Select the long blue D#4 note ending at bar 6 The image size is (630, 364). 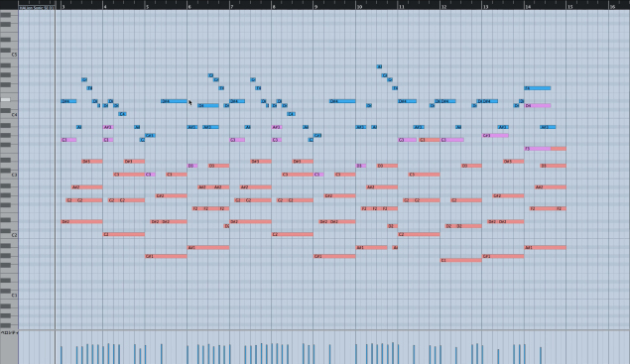[174, 101]
